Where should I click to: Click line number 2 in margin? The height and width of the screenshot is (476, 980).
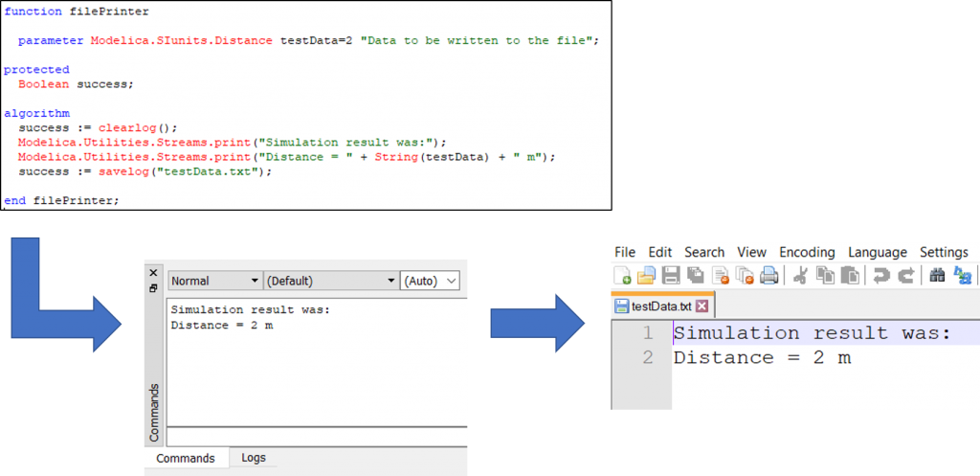[x=648, y=358]
